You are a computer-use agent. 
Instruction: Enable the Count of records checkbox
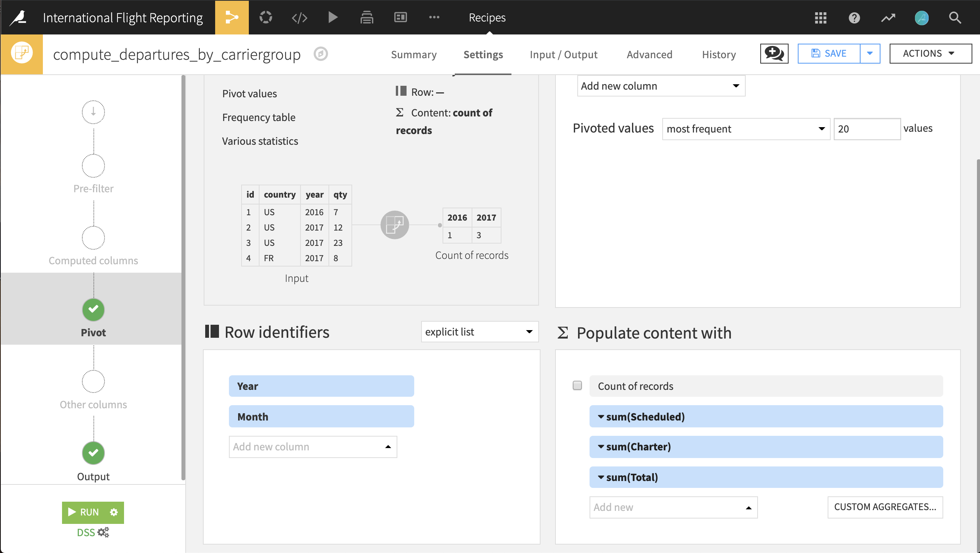(x=577, y=386)
